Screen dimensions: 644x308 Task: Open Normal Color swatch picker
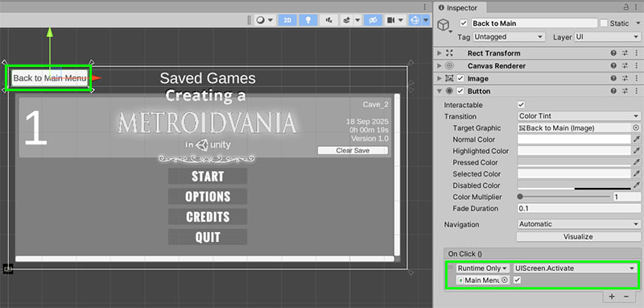pyautogui.click(x=574, y=139)
